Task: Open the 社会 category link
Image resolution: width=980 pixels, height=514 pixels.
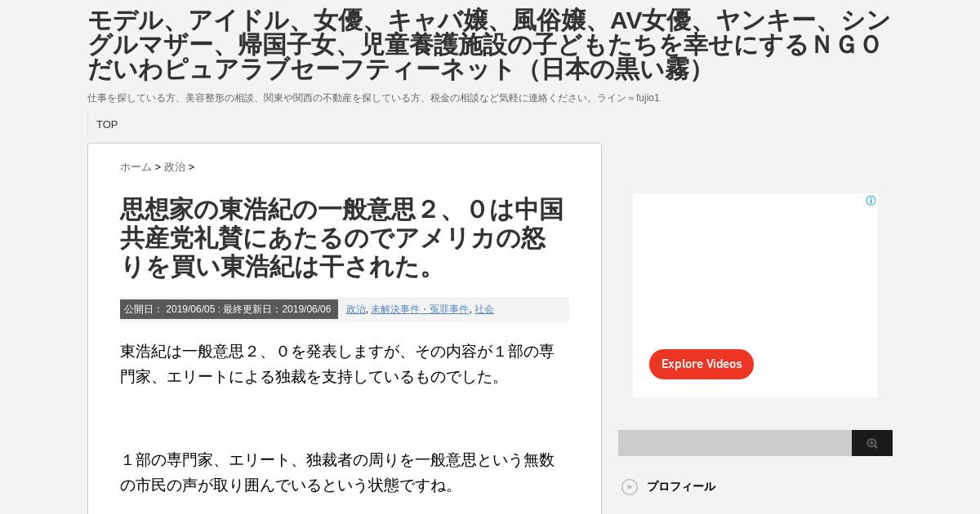Action: [x=484, y=309]
